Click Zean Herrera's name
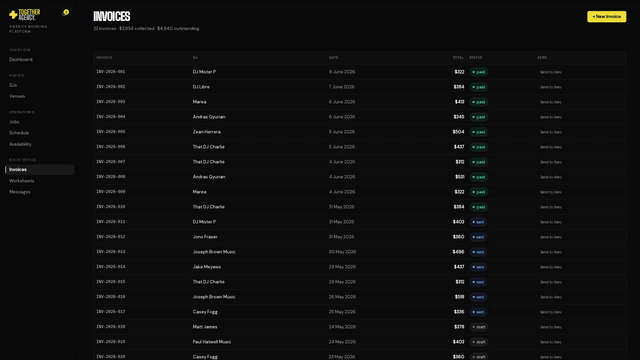The height and width of the screenshot is (360, 640). 207,132
